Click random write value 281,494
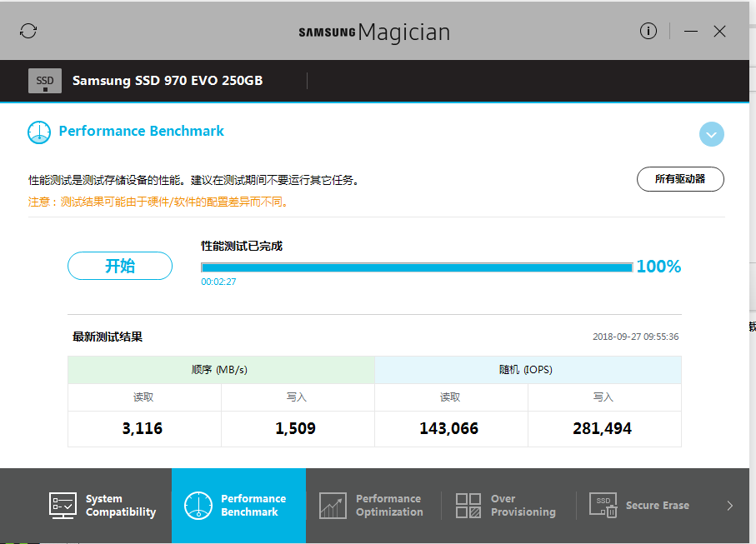Viewport: 756px width, 544px height. point(602,428)
